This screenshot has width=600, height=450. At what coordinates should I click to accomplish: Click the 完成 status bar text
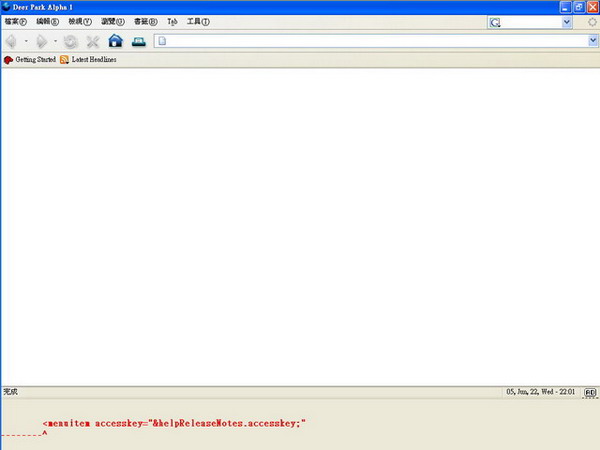pyautogui.click(x=10, y=391)
